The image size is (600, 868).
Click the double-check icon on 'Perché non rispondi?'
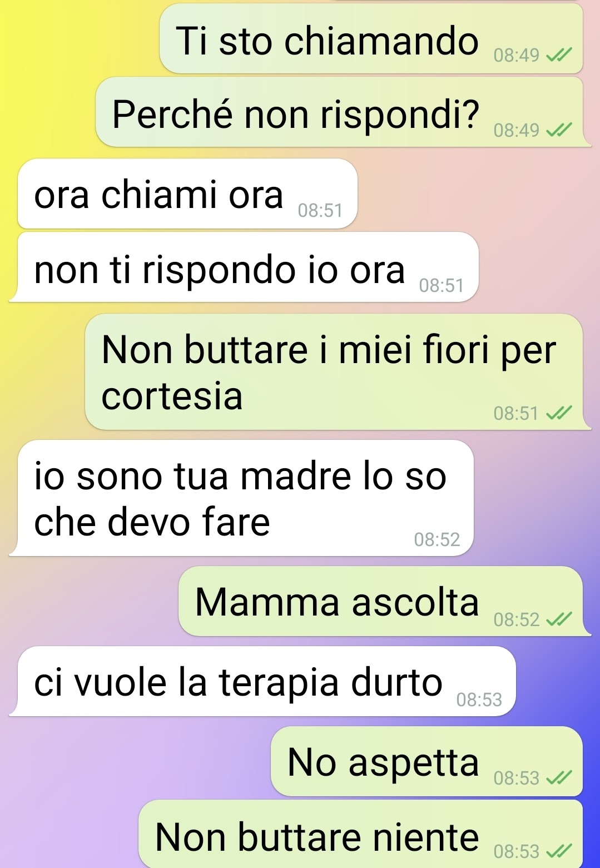559,130
